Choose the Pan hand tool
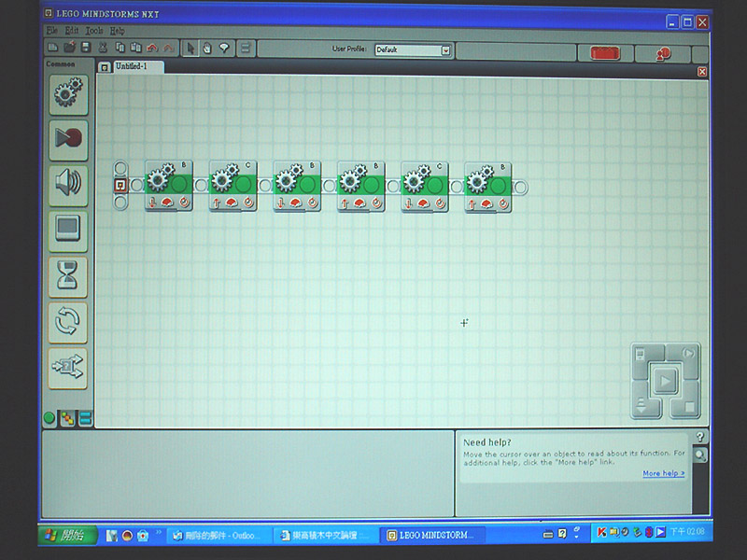The width and height of the screenshot is (747, 560). pyautogui.click(x=206, y=49)
